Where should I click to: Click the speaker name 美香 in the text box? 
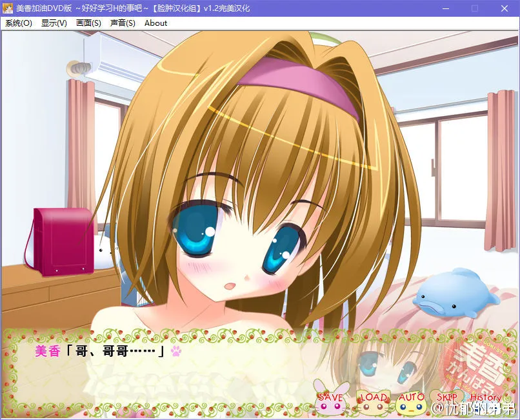point(47,352)
